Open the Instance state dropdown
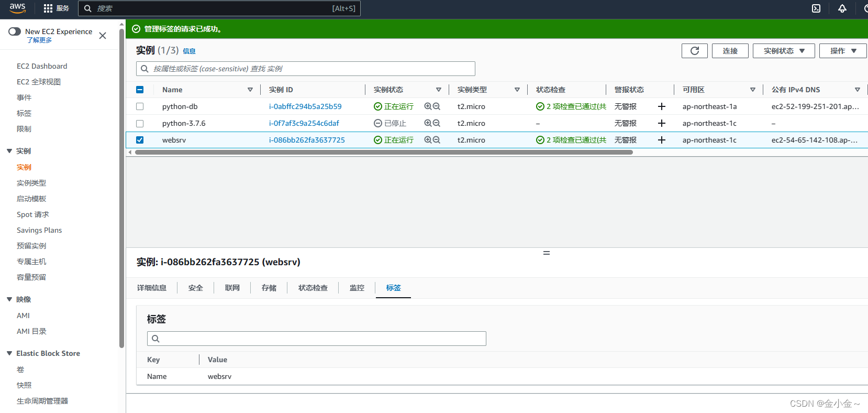Image resolution: width=868 pixels, height=413 pixels. [784, 51]
